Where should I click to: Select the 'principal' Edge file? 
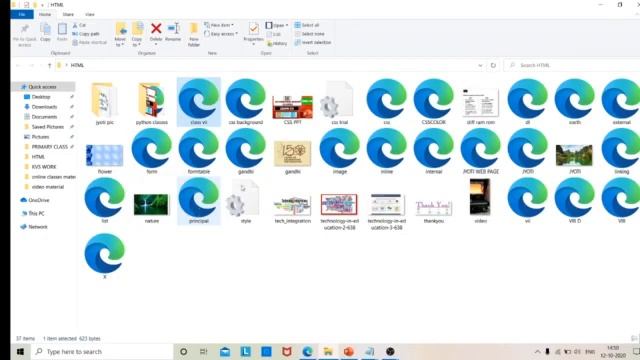click(199, 201)
